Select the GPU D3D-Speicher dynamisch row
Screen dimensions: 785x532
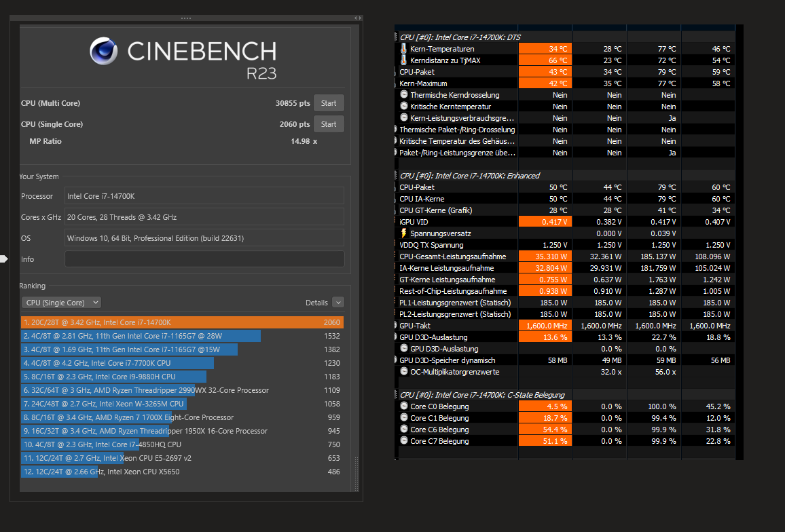coord(564,360)
